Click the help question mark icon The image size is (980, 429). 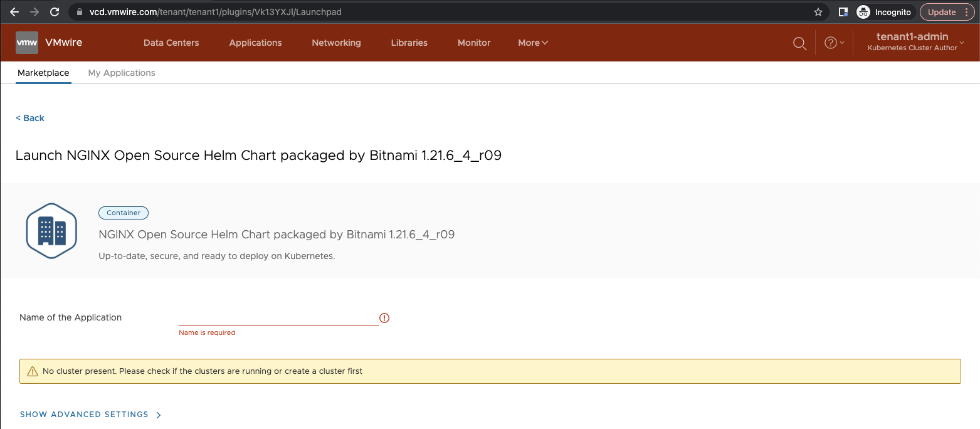(x=831, y=43)
